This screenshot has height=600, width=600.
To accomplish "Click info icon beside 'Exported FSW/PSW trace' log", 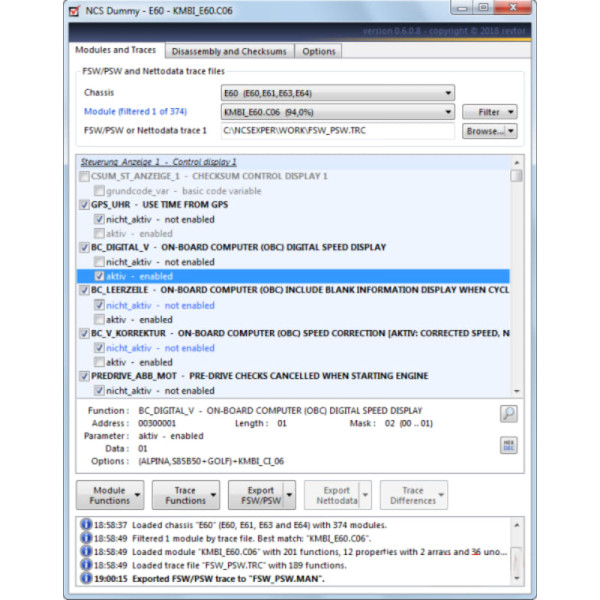I will (87, 578).
